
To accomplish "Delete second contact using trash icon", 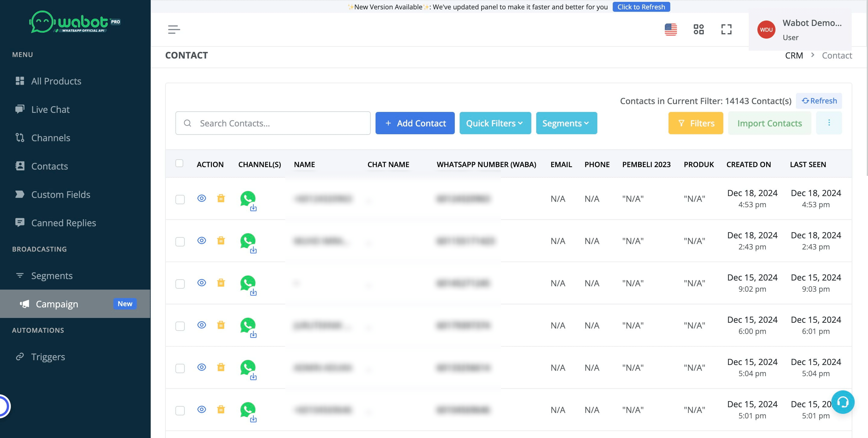I will 221,240.
